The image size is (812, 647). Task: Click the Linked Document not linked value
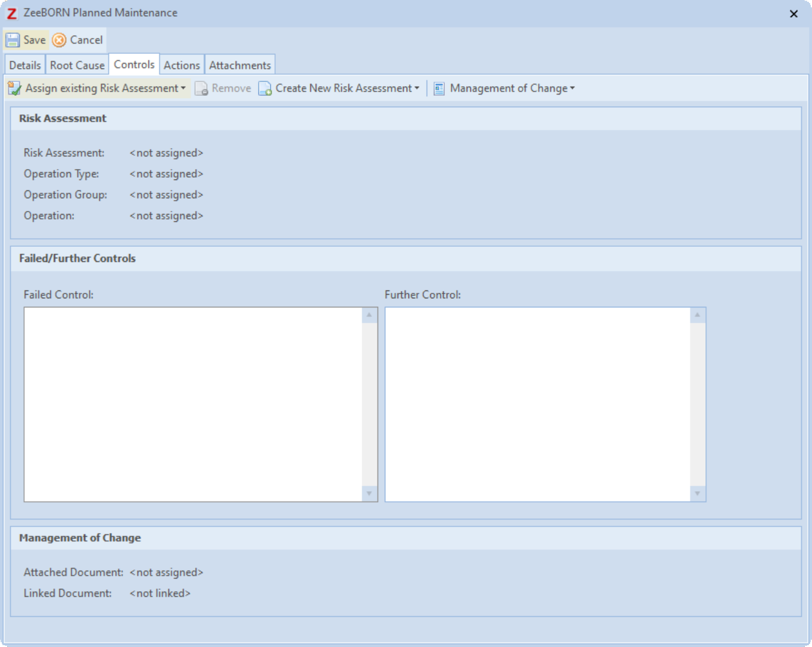pyautogui.click(x=160, y=593)
